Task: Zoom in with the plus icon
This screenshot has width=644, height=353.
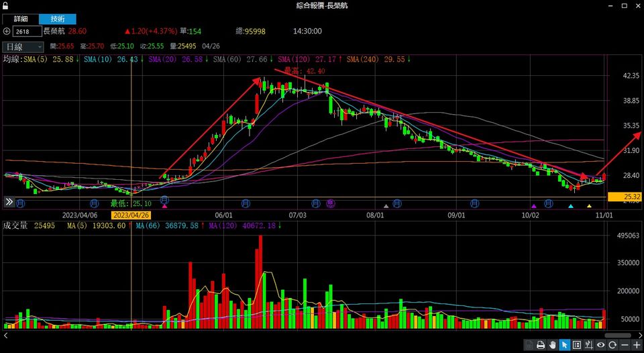Action: [637, 345]
